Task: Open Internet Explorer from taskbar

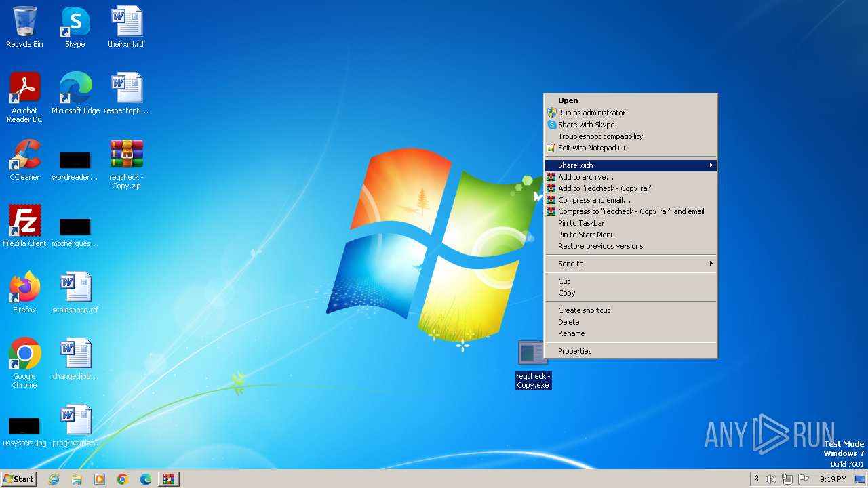Action: 54,479
